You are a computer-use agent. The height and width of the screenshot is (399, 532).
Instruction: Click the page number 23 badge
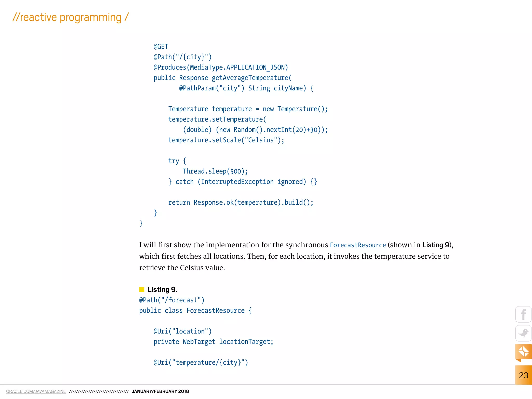(x=523, y=375)
